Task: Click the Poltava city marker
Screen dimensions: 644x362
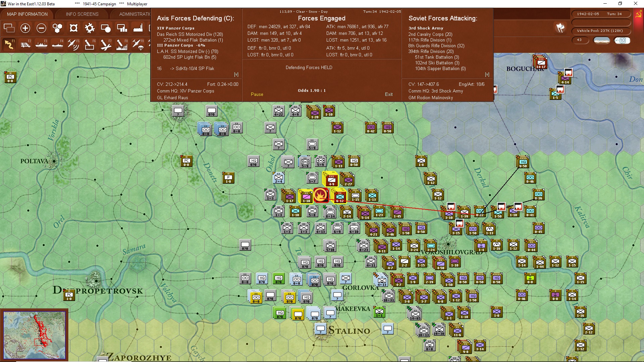Action: 54,161
